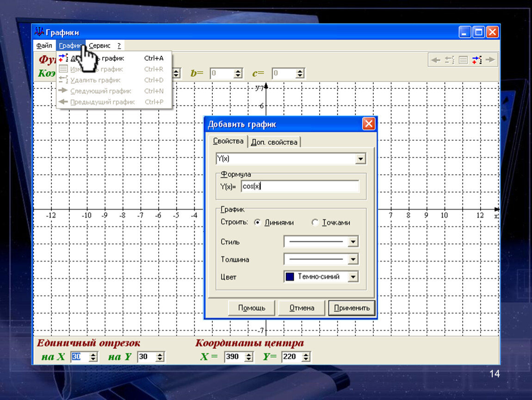
Task: Select the Точками radio button
Action: pyautogui.click(x=315, y=223)
